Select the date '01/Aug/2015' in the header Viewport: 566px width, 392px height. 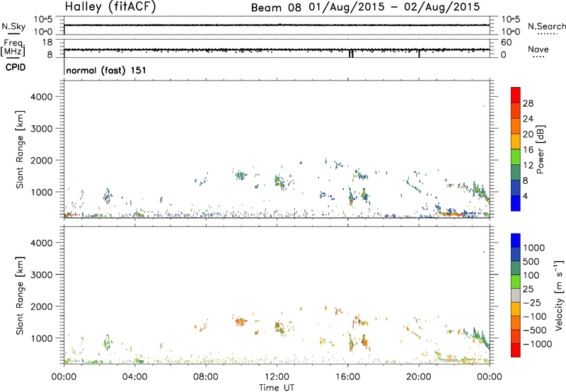347,7
